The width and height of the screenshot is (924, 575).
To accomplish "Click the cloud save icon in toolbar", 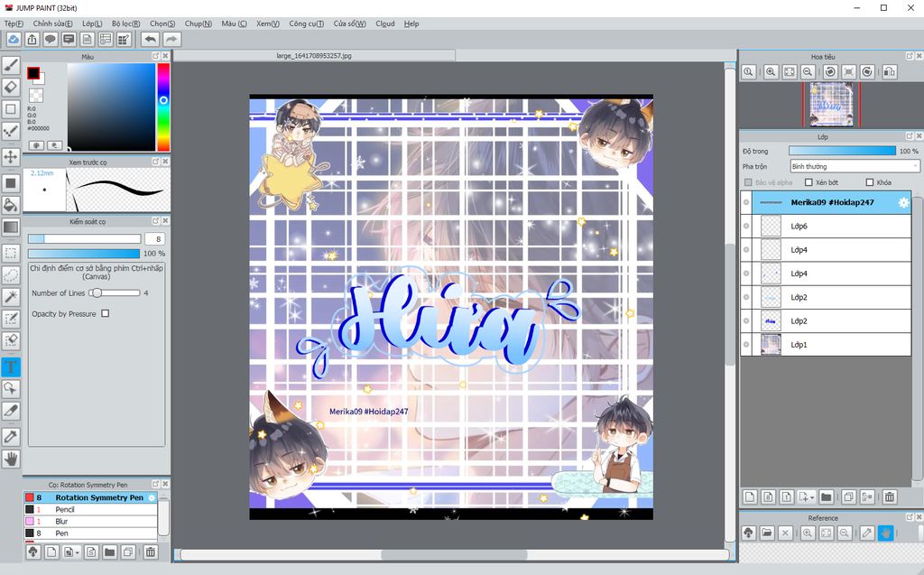I will coord(14,40).
